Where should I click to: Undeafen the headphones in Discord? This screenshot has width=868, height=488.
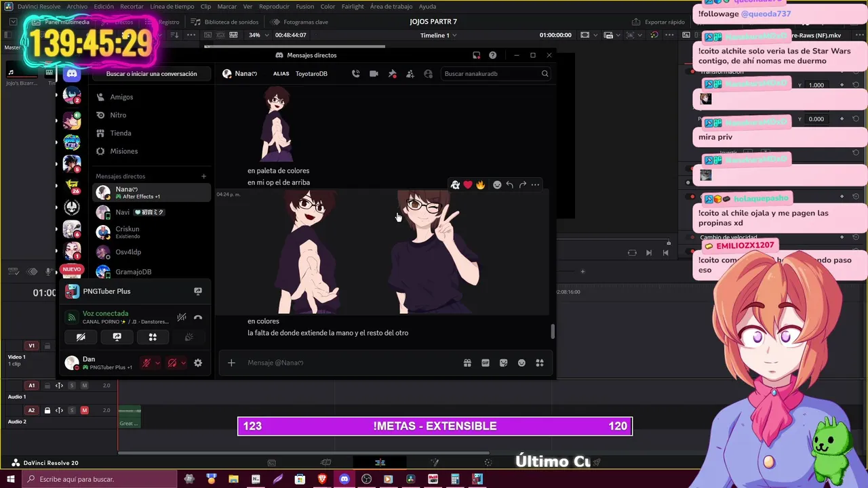click(172, 363)
